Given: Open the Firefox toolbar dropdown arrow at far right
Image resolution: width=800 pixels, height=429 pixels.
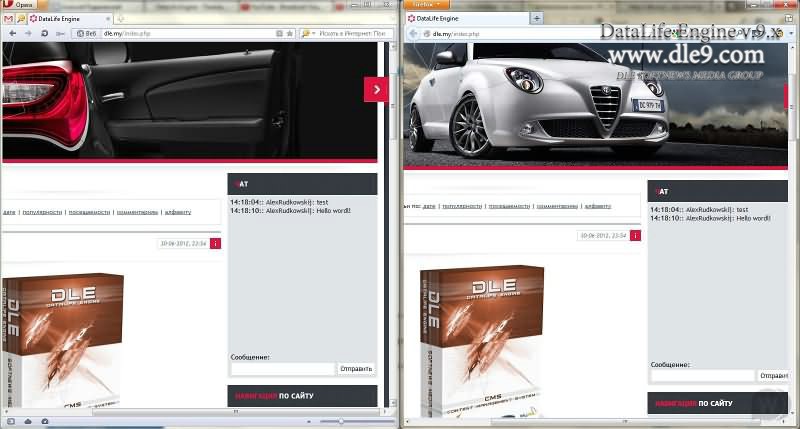Looking at the screenshot, I should 792,33.
